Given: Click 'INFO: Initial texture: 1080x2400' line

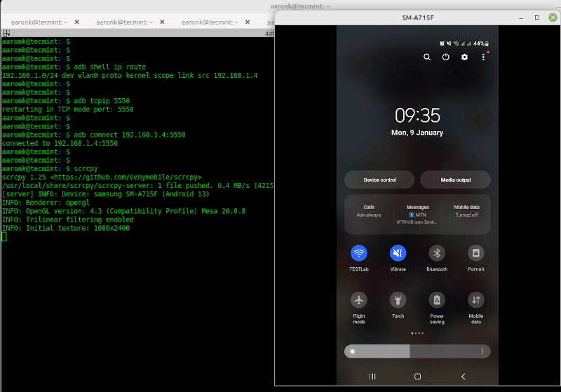Looking at the screenshot, I should tap(66, 228).
